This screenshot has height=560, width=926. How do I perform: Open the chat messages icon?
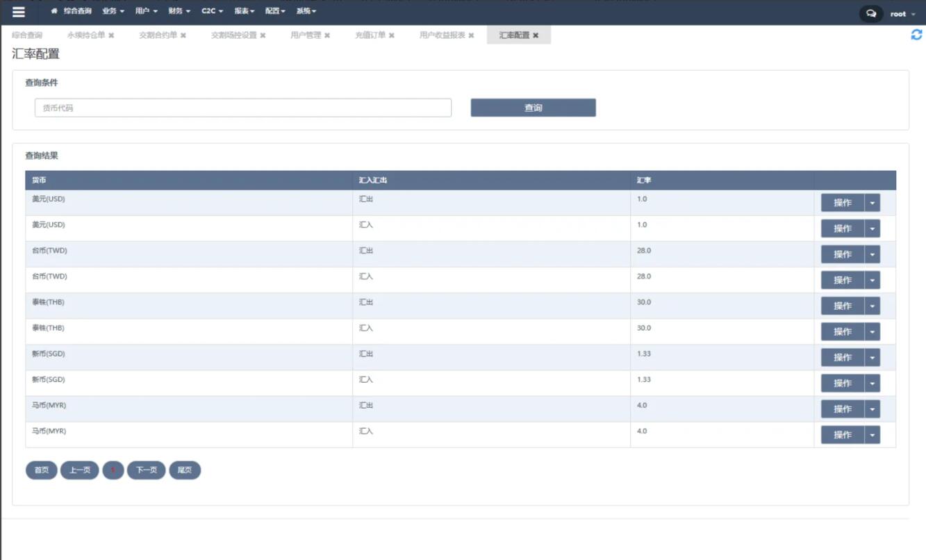pyautogui.click(x=871, y=14)
